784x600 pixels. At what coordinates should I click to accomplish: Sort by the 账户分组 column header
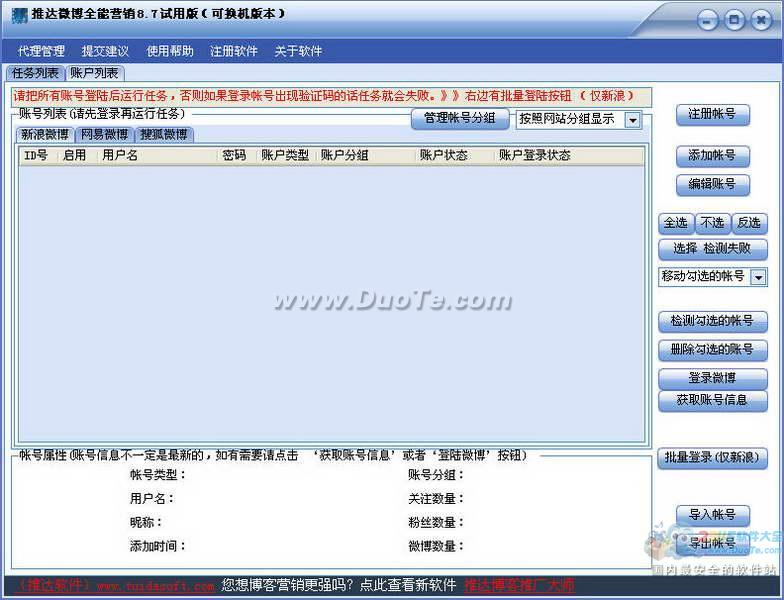[366, 156]
